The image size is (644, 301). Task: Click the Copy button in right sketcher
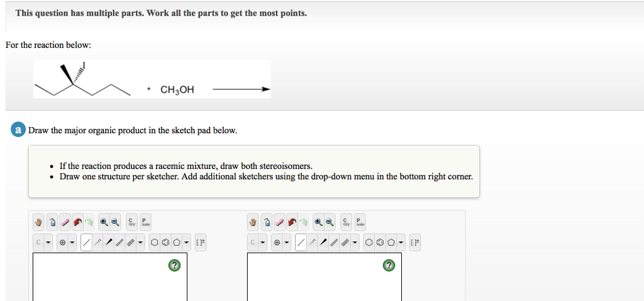pos(347,222)
